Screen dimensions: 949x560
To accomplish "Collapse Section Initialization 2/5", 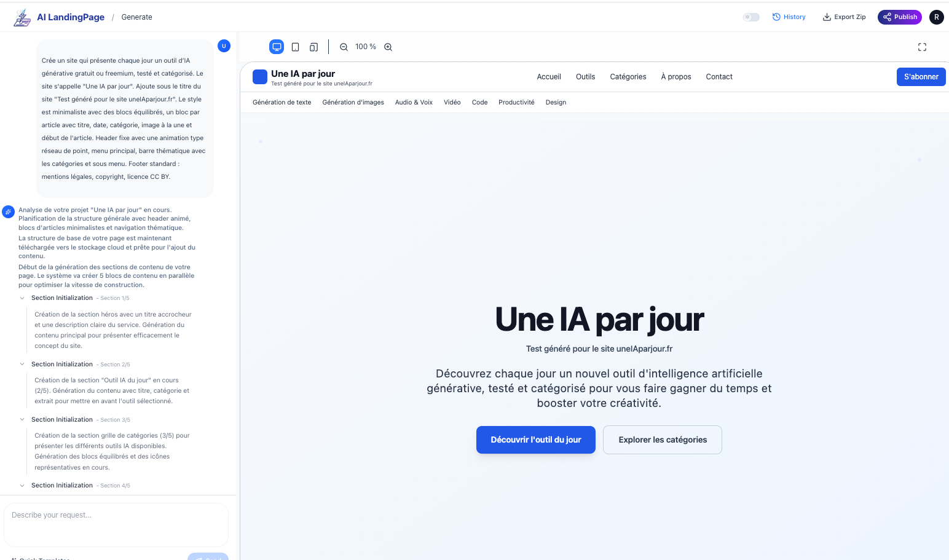I will 23,365.
